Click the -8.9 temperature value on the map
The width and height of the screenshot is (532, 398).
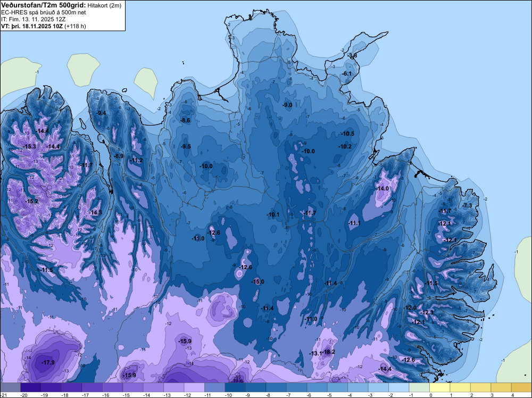(x=119, y=156)
